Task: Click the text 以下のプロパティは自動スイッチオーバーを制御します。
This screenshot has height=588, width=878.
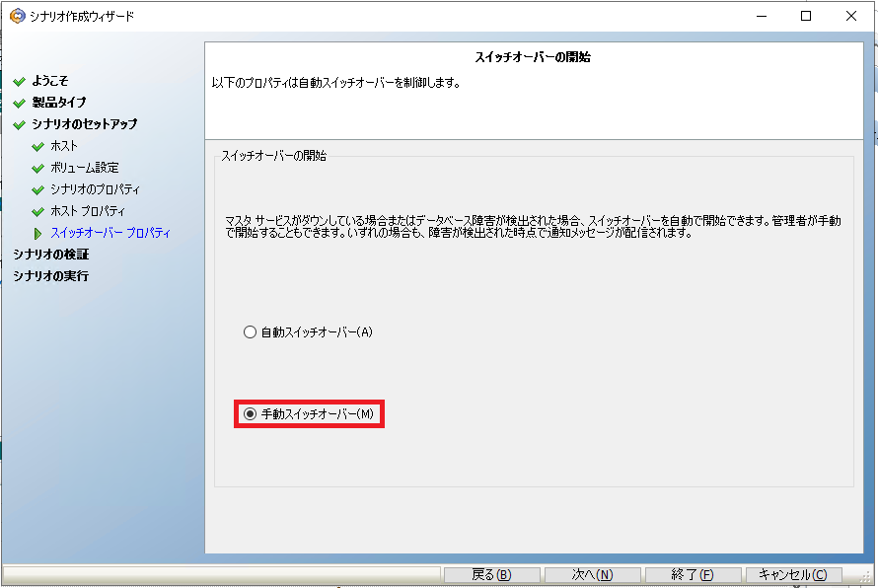Action: tap(336, 83)
